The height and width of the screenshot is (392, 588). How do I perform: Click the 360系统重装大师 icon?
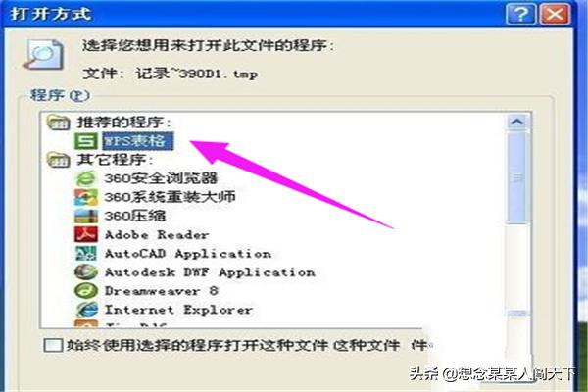pyautogui.click(x=86, y=197)
